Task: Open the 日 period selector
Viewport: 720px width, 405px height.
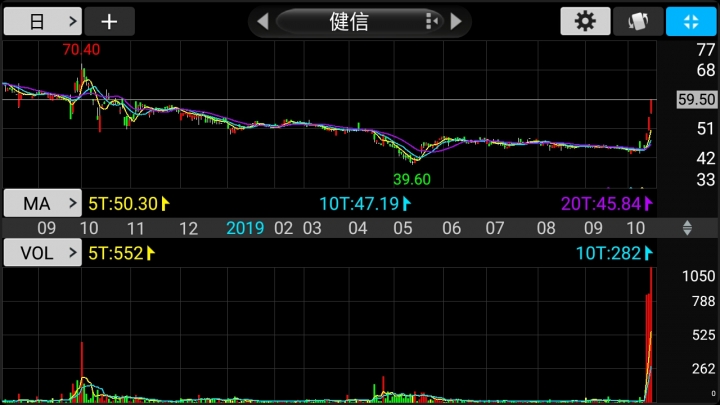Action: click(x=43, y=21)
